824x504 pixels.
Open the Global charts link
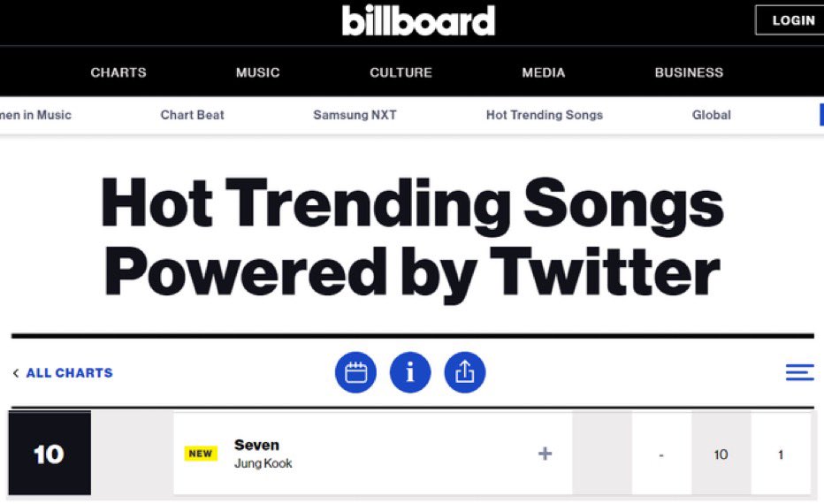[x=712, y=115]
